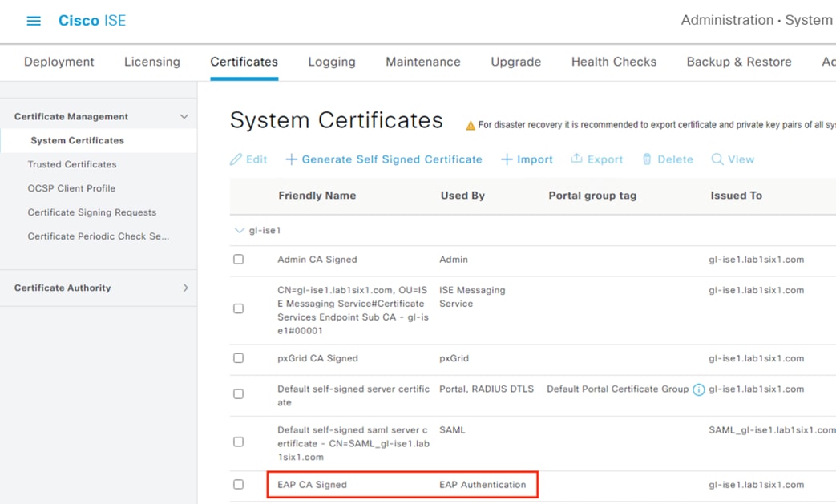Click the Certificate Management section label
Image resolution: width=836 pixels, height=504 pixels.
tap(71, 117)
